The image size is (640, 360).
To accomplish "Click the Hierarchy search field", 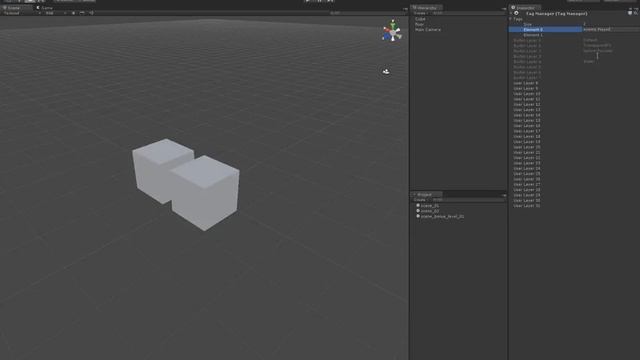I will 467,13.
